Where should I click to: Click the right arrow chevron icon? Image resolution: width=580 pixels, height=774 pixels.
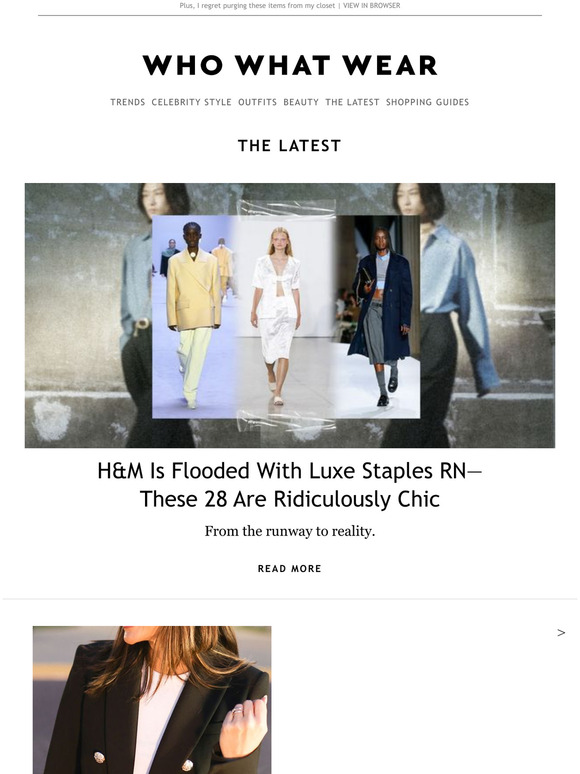561,633
